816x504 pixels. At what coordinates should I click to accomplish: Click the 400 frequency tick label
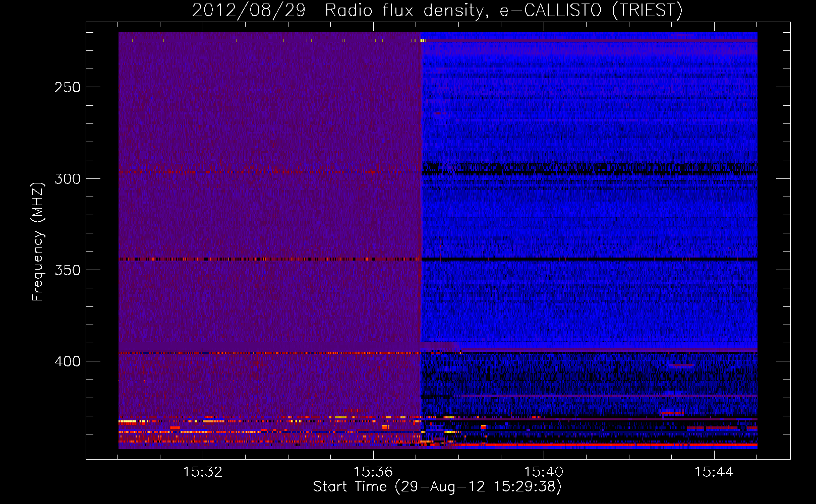coord(68,361)
